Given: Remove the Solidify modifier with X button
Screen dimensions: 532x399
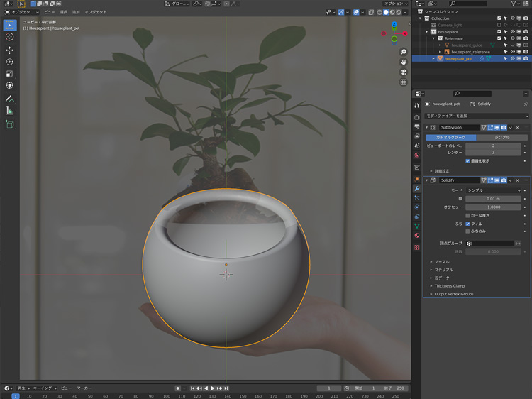Looking at the screenshot, I should [517, 180].
